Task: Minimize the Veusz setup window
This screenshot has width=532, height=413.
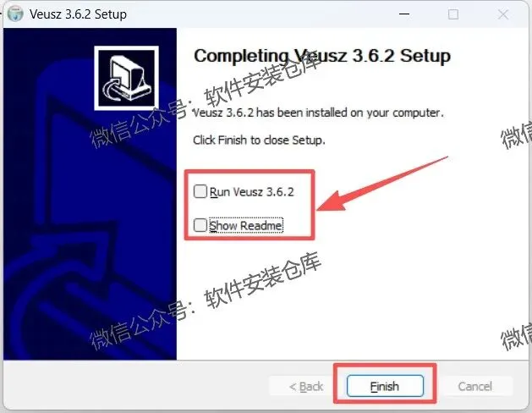Action: pos(404,14)
